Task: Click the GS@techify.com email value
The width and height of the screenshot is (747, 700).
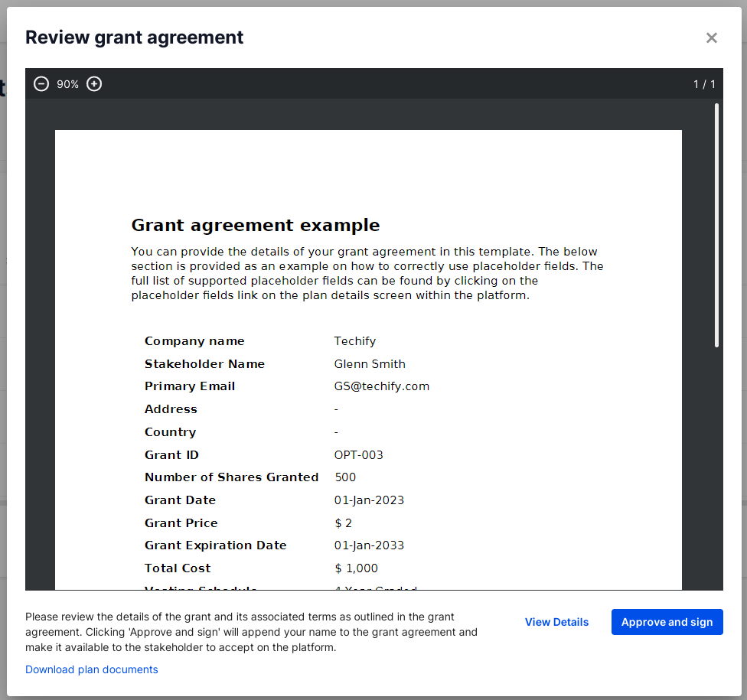Action: tap(382, 386)
